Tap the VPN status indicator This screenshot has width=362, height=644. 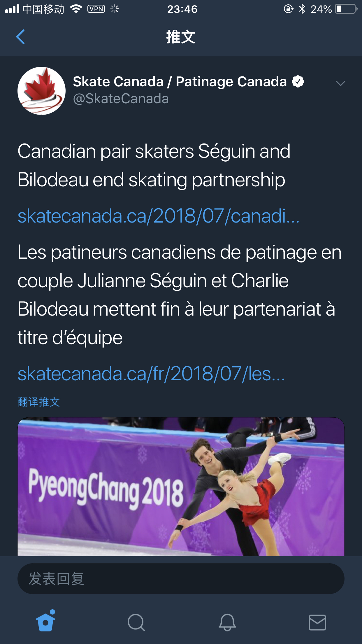click(x=96, y=9)
